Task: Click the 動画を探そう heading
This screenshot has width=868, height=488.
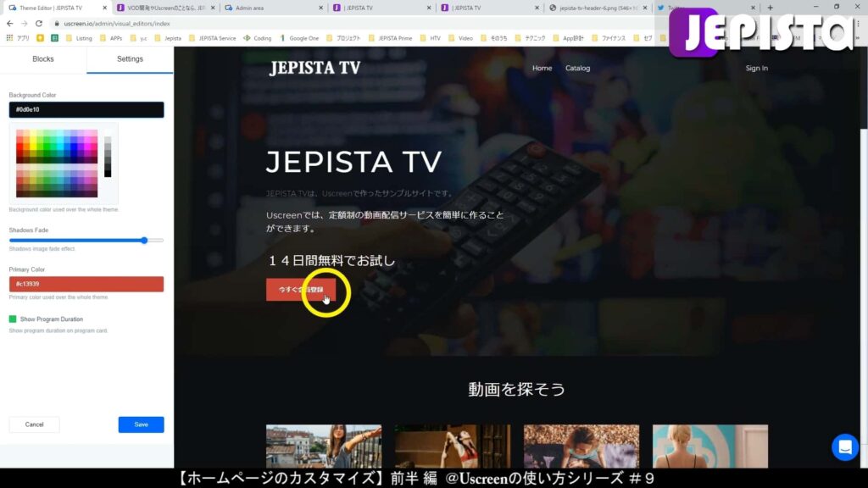Action: 516,389
